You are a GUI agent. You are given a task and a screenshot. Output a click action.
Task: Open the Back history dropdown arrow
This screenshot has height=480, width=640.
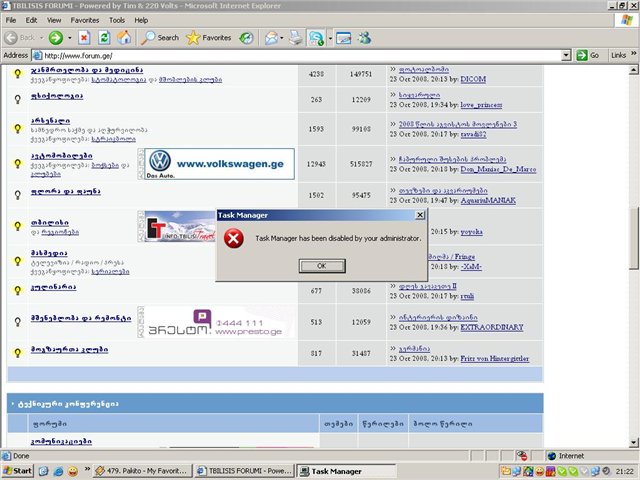point(41,38)
